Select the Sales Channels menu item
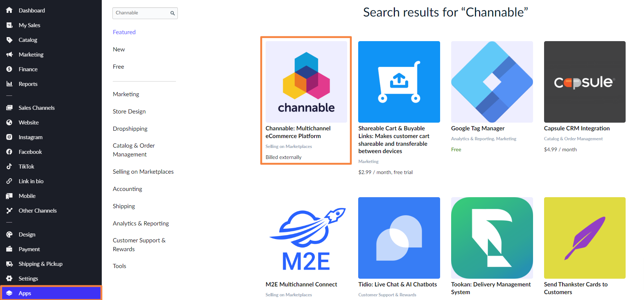The image size is (644, 300). pos(36,108)
